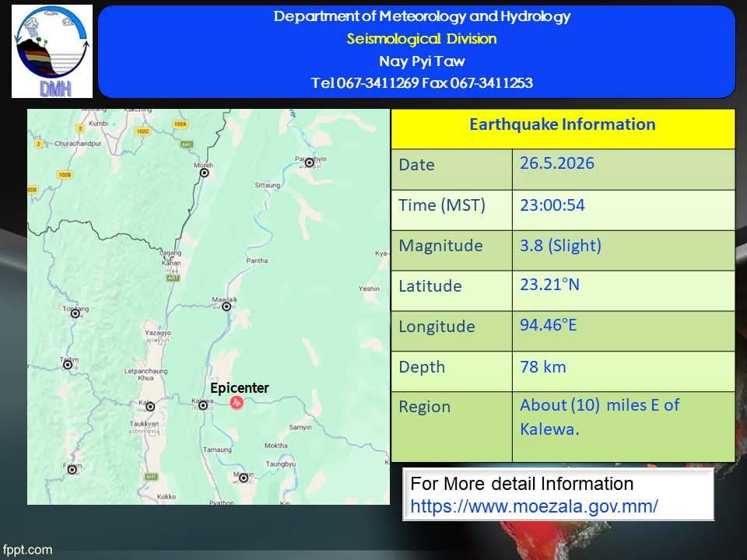Open the moezala.gov.mm link
747x560 pixels.
point(534,506)
